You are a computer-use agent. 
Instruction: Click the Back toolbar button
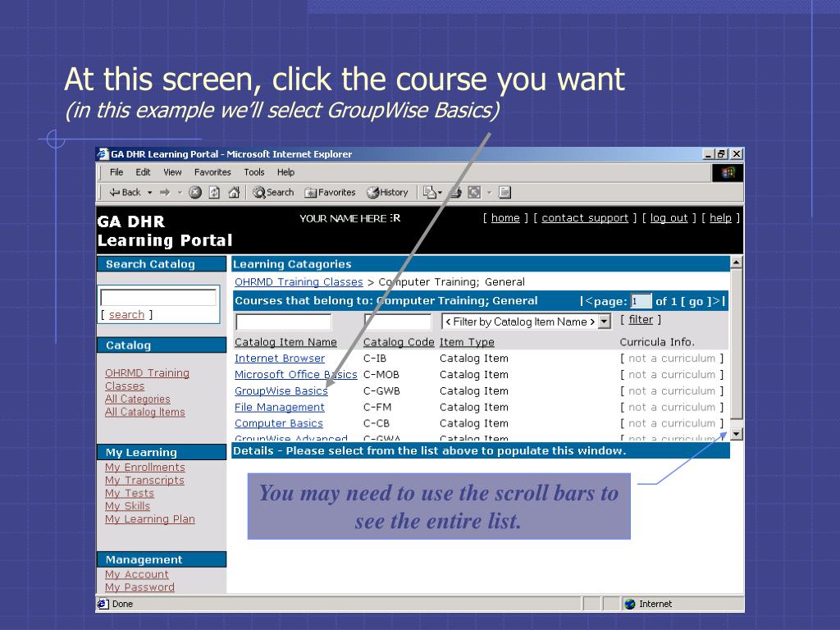(125, 192)
